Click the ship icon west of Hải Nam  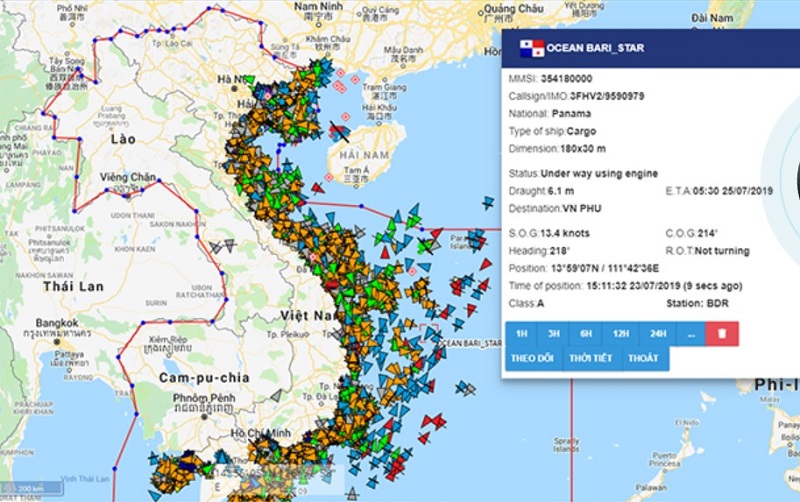pos(339,133)
